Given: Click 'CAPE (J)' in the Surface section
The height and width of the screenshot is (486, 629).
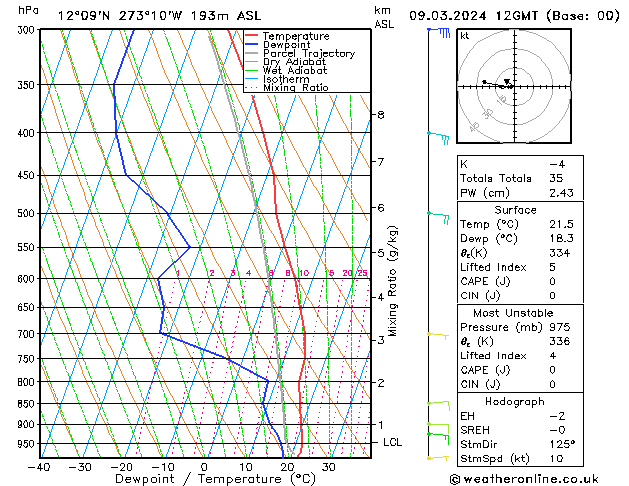Looking at the screenshot, I should [485, 281].
